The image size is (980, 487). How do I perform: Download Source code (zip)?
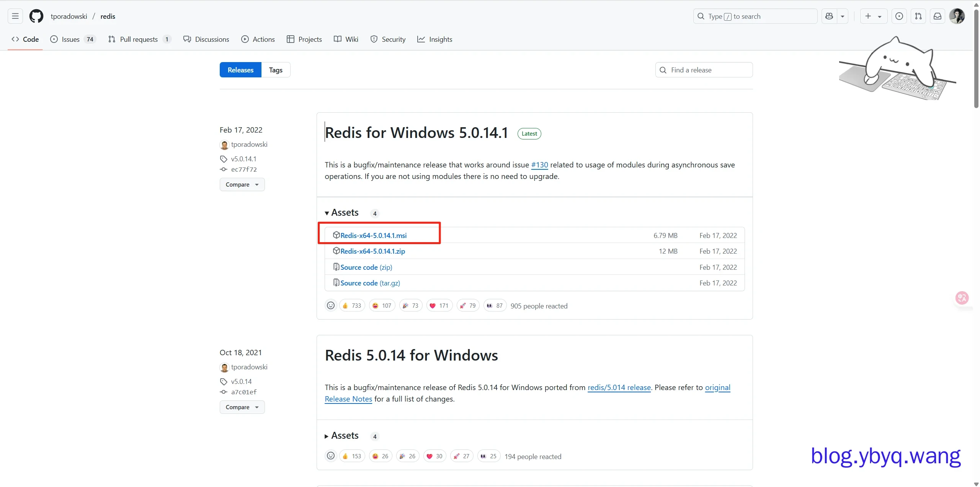pos(366,267)
